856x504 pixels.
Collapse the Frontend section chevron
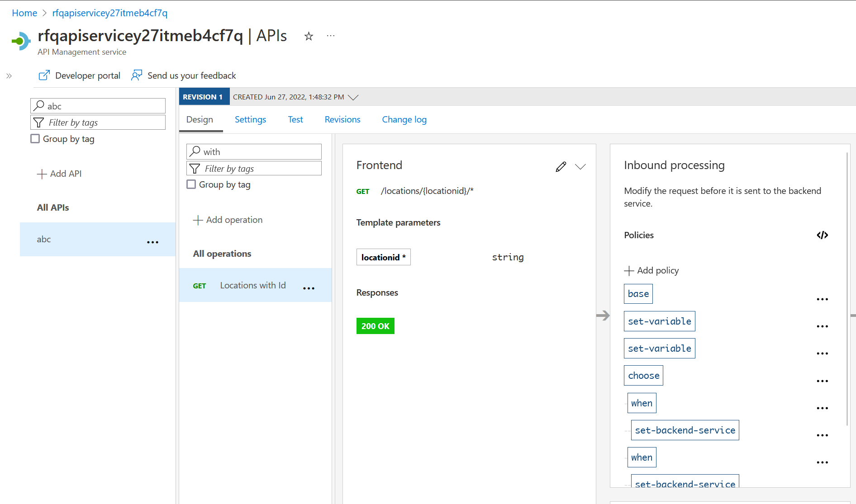(581, 167)
